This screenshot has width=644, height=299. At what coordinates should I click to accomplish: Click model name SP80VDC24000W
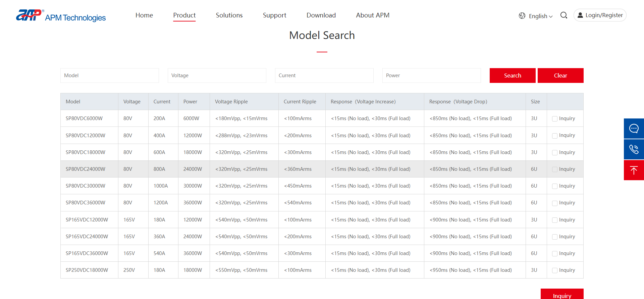(86, 169)
